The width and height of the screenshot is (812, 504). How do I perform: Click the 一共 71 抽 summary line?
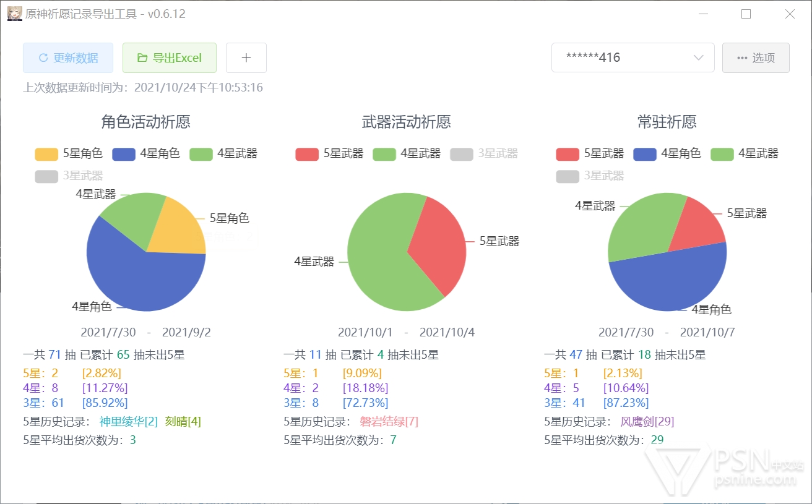[x=104, y=355]
